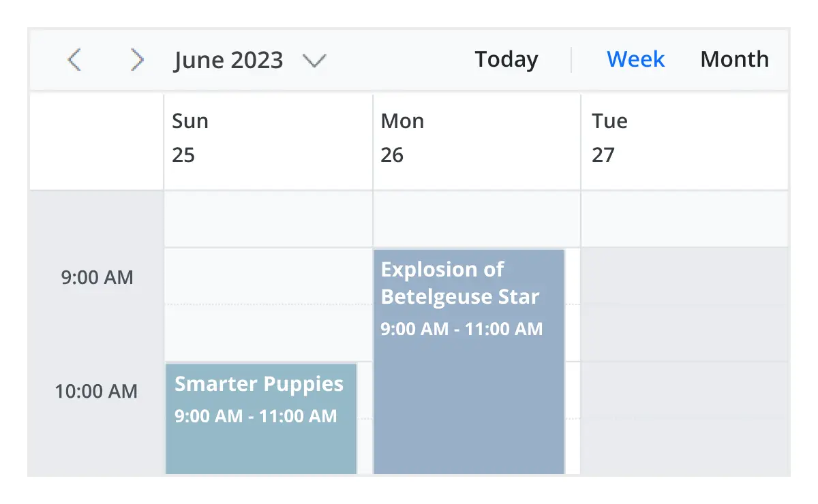Click the 9:00 AM time label

click(x=95, y=277)
